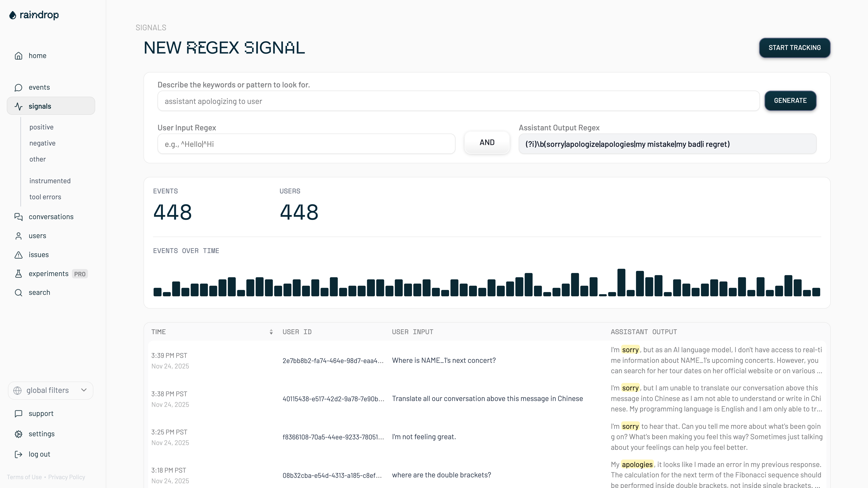This screenshot has width=868, height=488.
Task: Open the home icon in the sidebar
Action: [x=19, y=56]
